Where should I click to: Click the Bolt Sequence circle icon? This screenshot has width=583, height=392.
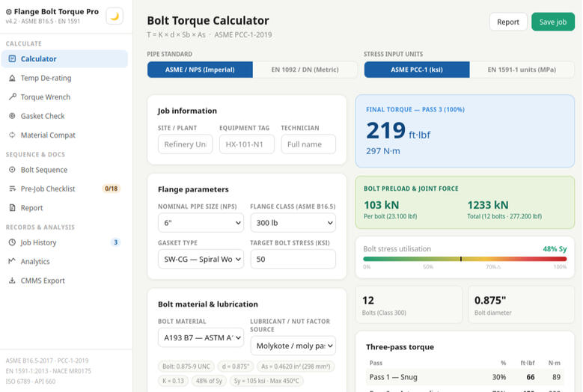click(12, 169)
